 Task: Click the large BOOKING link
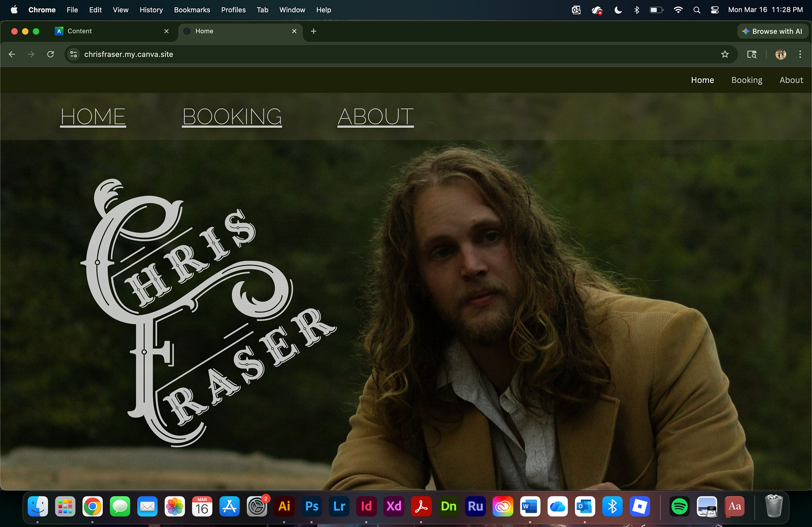pyautogui.click(x=232, y=117)
